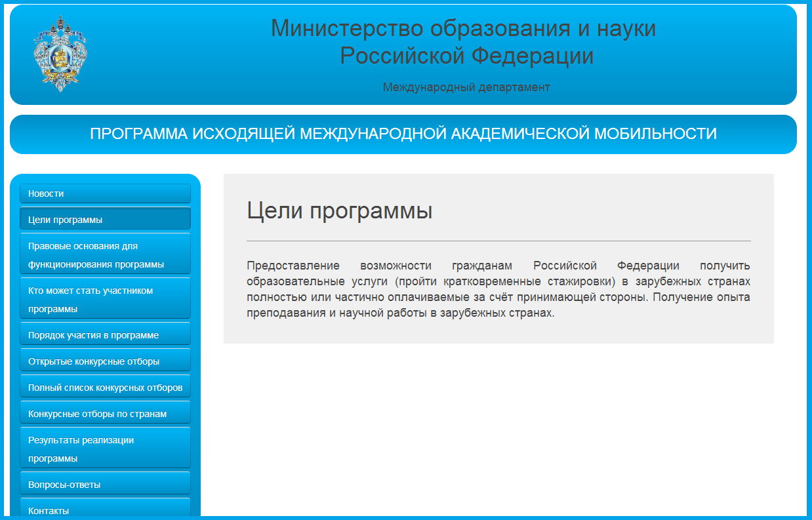The width and height of the screenshot is (812, 520).
Task: Go to Порядок участия в программе
Action: click(105, 334)
